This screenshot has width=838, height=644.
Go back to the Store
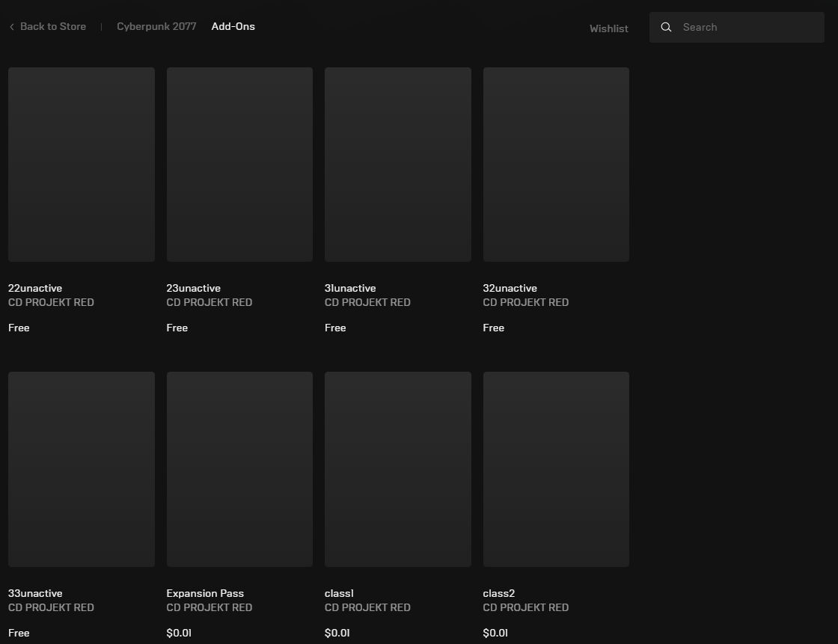click(x=52, y=27)
